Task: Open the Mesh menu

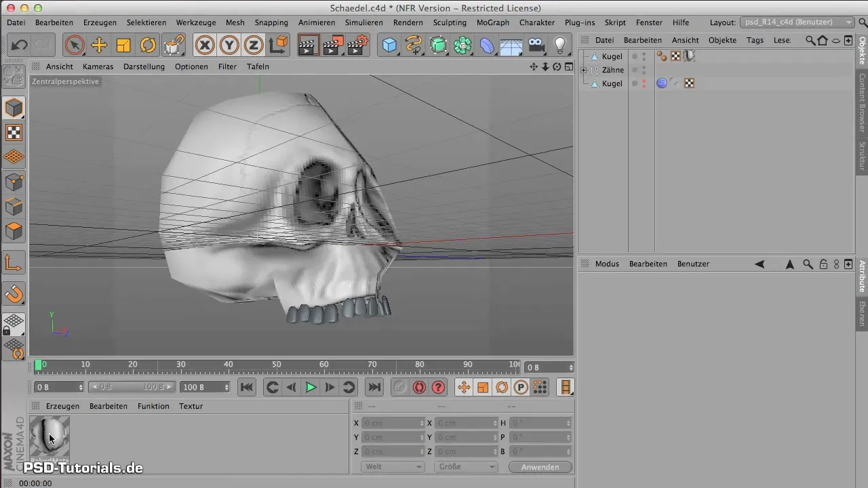Action: click(x=235, y=22)
